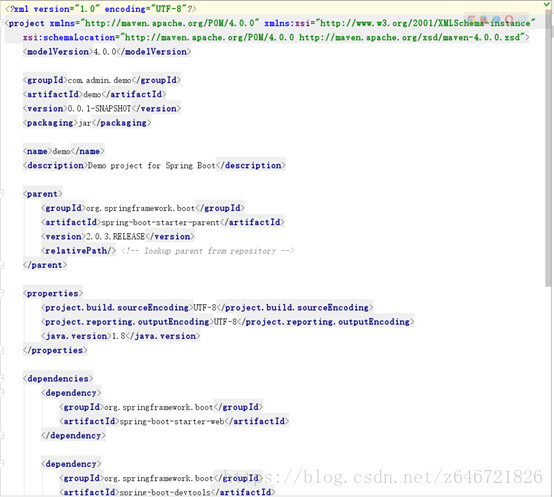The image size is (554, 497).
Task: Open the file in Safari browser
Action: click(496, 20)
